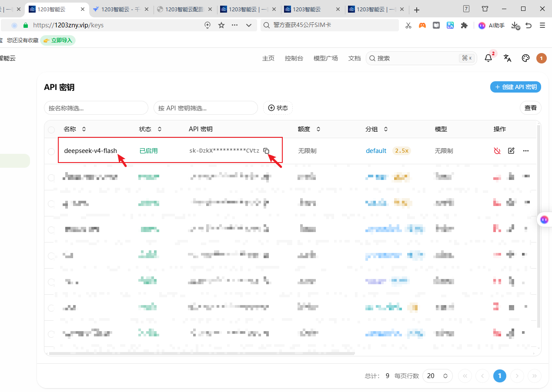Disable the deepseek-v4-flash key
The image size is (552, 392).
[x=497, y=151]
